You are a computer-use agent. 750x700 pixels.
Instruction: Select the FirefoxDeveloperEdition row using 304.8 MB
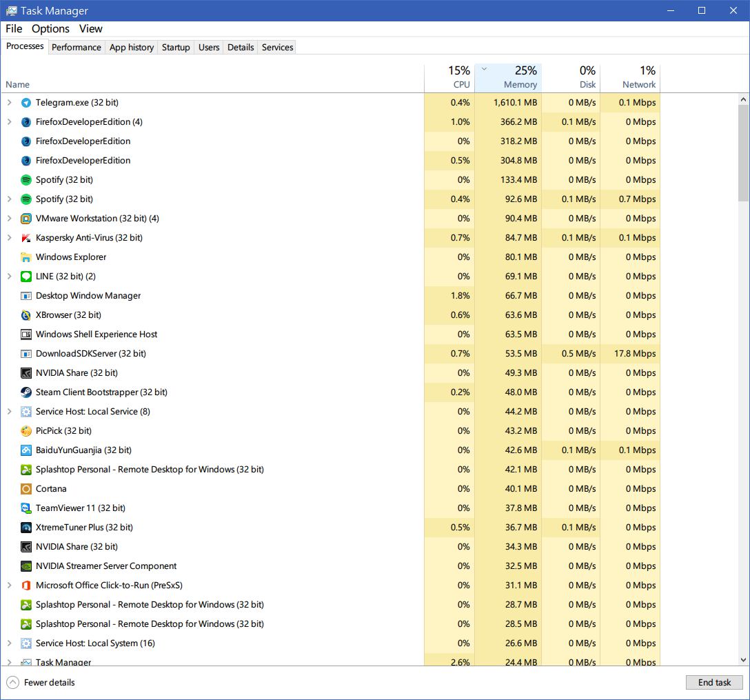[x=330, y=160]
